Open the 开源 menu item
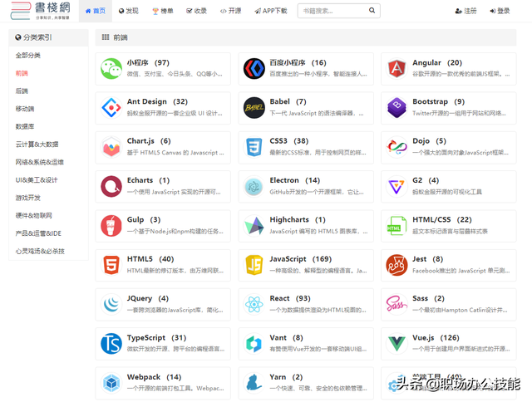 (230, 11)
